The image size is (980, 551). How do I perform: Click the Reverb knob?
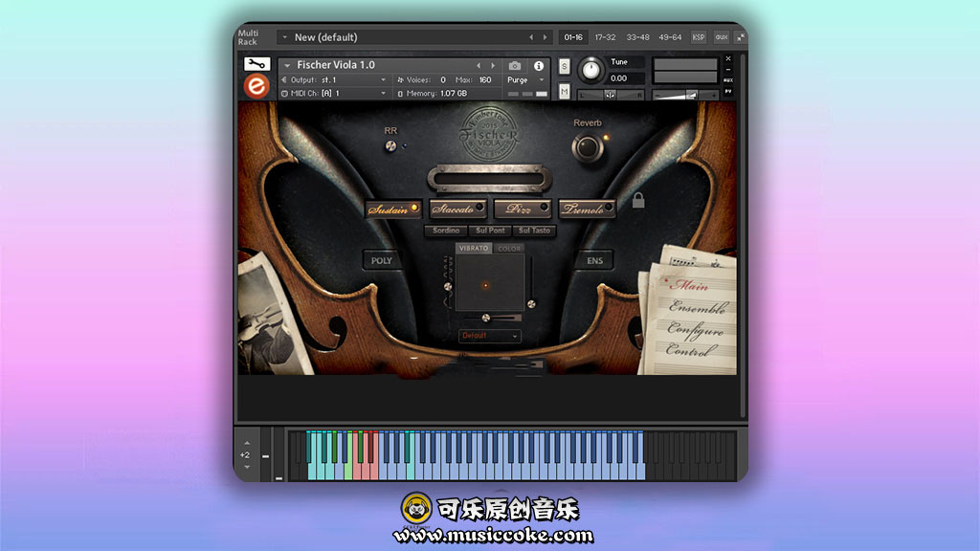587,147
